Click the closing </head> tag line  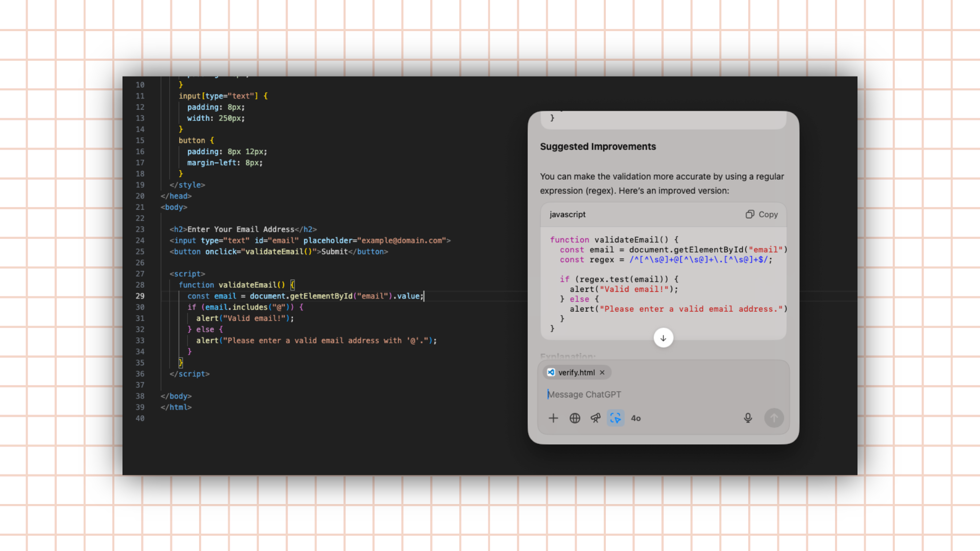coord(176,196)
